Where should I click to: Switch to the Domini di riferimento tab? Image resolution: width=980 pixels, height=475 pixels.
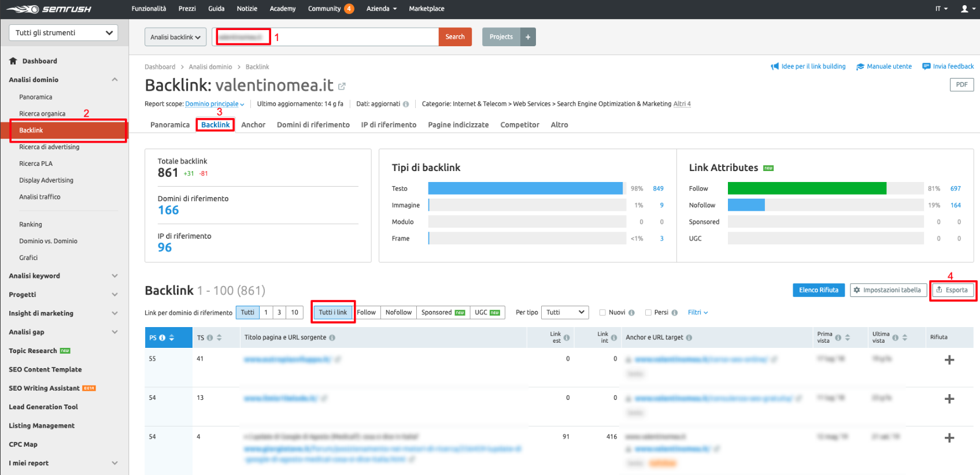click(x=313, y=125)
